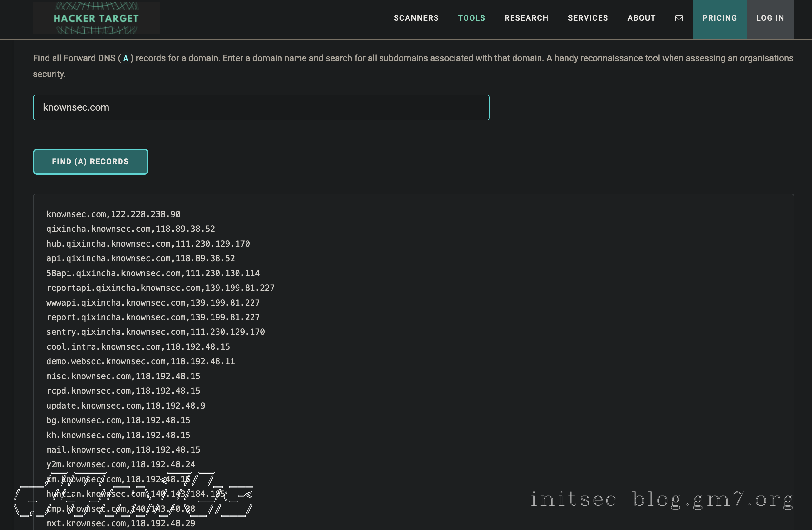This screenshot has height=530, width=812.
Task: Open the Scanners menu
Action: (416, 18)
